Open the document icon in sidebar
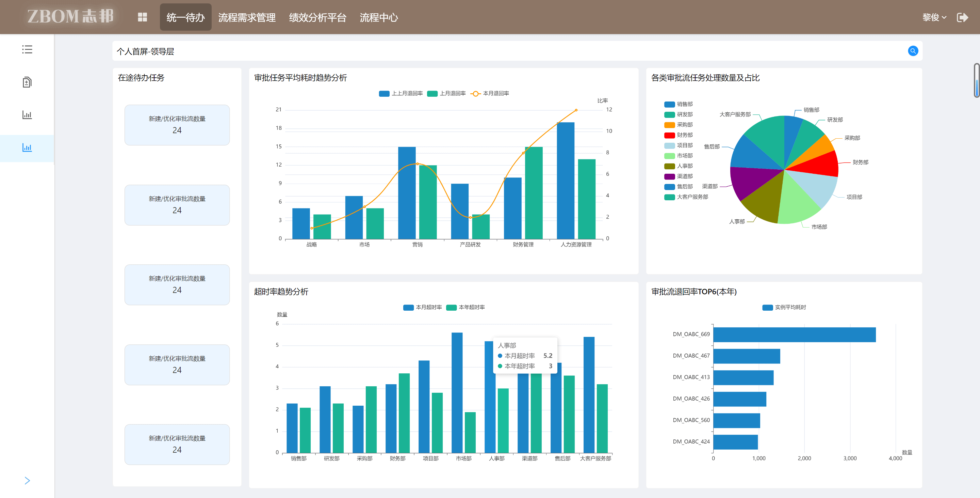Viewport: 980px width, 498px height. click(27, 82)
